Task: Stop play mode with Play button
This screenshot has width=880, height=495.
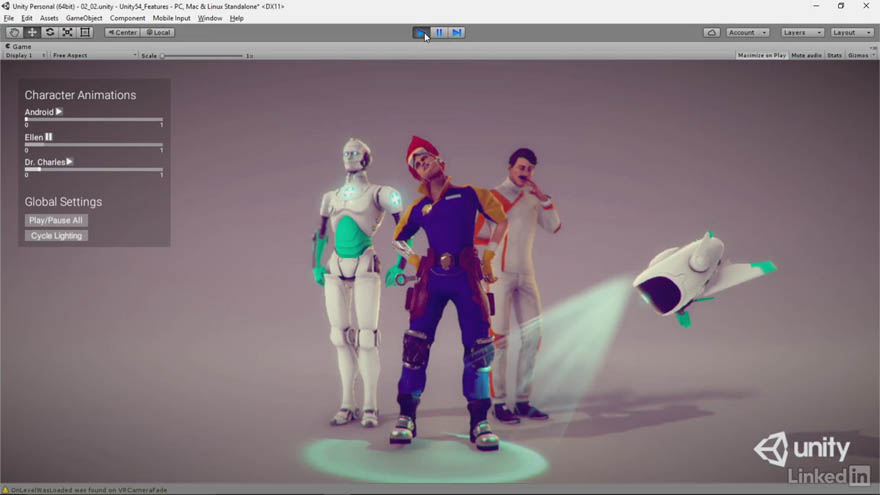Action: point(421,33)
